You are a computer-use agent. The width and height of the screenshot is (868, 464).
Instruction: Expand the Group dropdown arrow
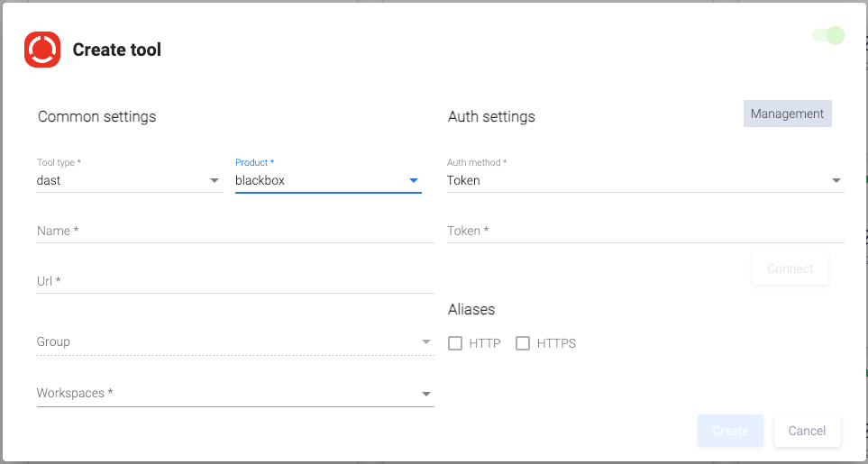click(x=426, y=342)
